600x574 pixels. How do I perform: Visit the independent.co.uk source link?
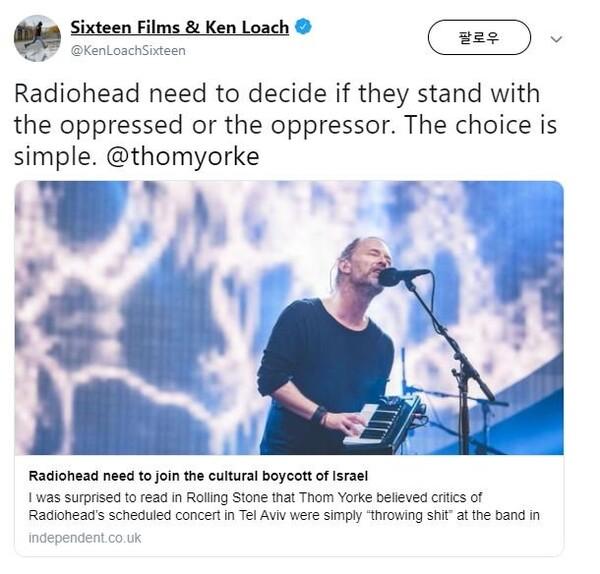point(85,538)
